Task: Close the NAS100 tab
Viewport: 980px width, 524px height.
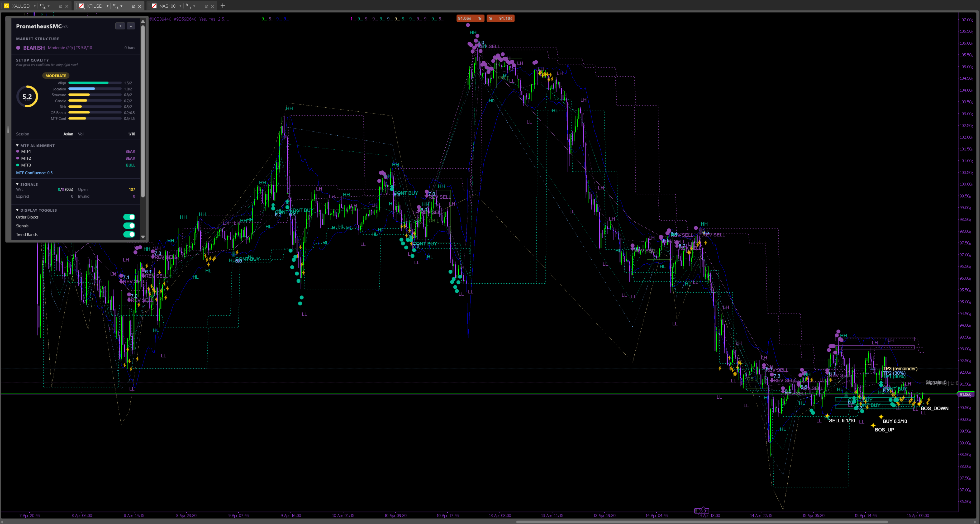Action: coord(212,6)
